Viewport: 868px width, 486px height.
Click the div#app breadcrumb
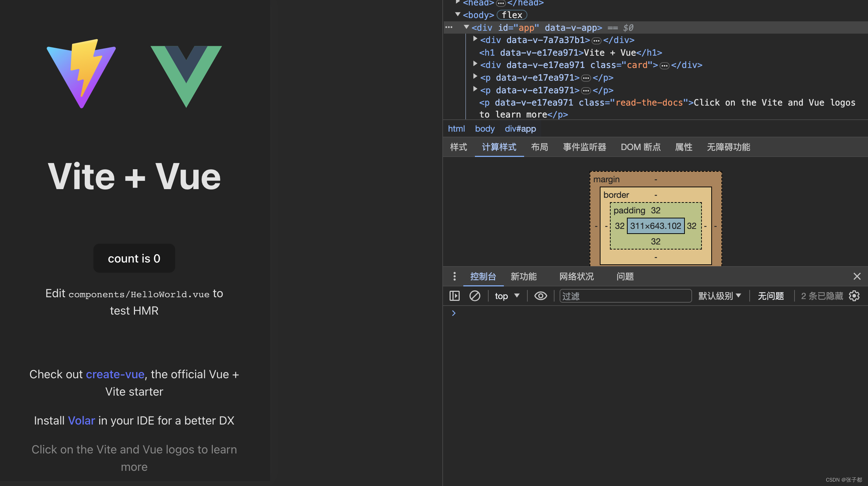click(x=520, y=129)
